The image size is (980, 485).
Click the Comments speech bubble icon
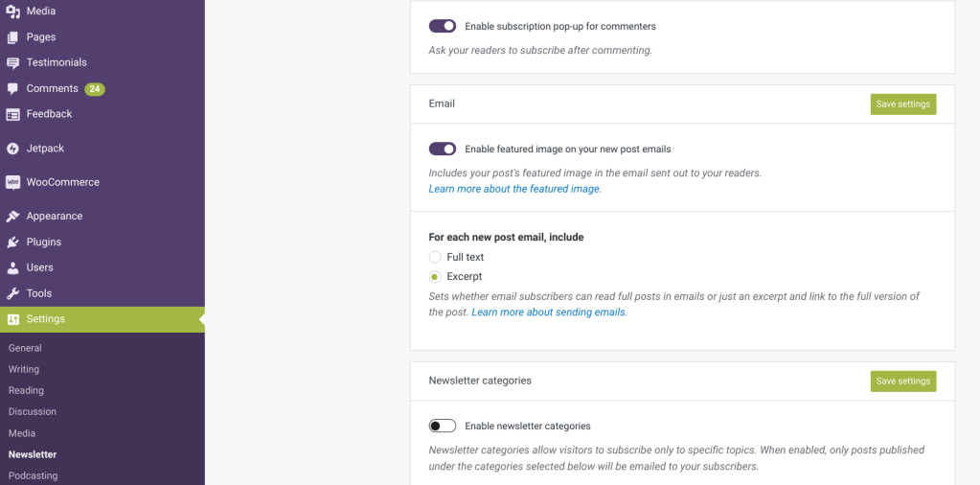12,89
